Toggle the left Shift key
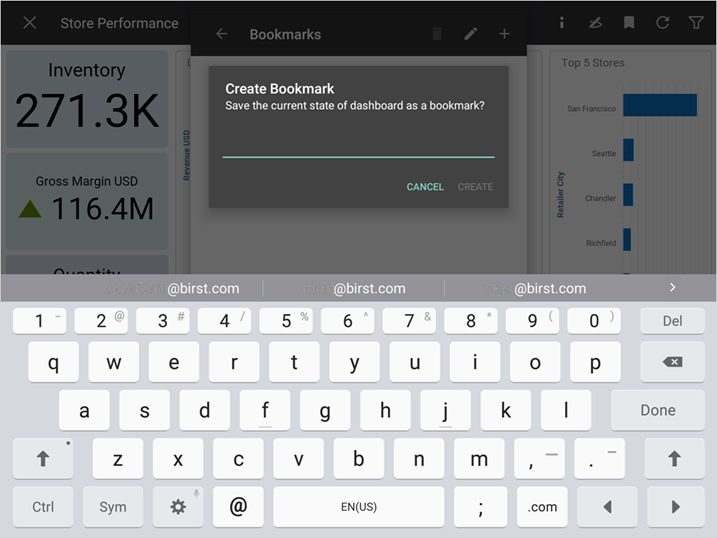 tap(43, 459)
